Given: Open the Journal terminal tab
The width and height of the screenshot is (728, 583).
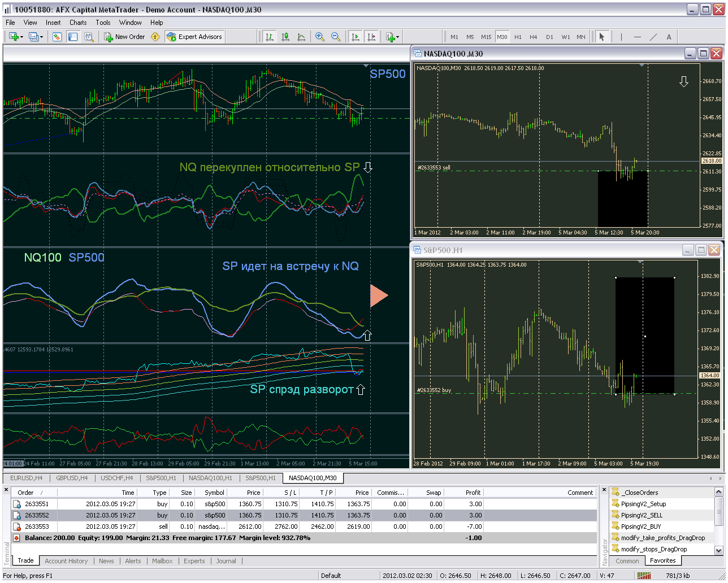Looking at the screenshot, I should click(226, 561).
